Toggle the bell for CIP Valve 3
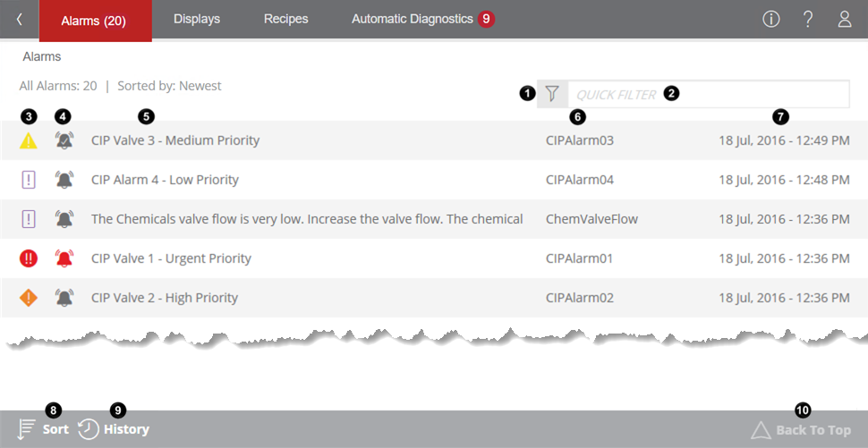868x448 pixels. tap(64, 140)
